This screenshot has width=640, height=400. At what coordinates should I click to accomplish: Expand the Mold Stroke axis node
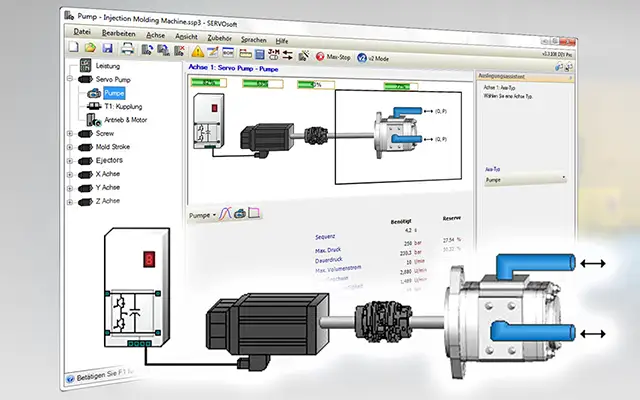(x=70, y=147)
